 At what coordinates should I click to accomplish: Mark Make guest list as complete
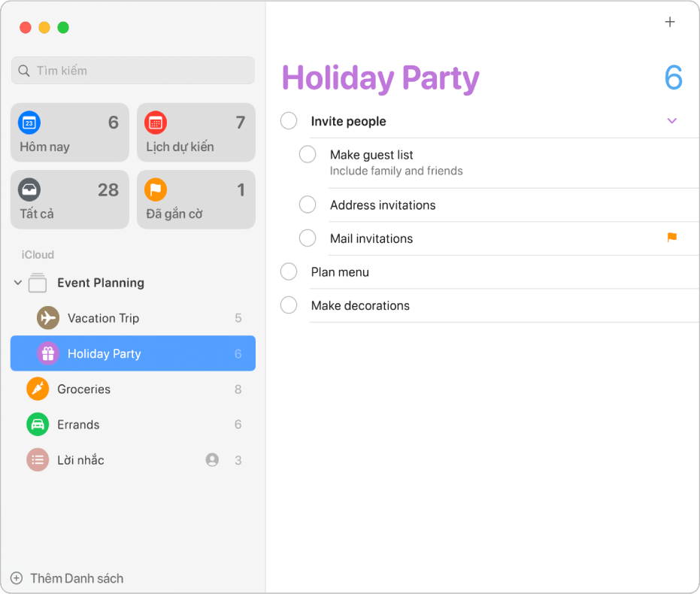pyautogui.click(x=308, y=154)
